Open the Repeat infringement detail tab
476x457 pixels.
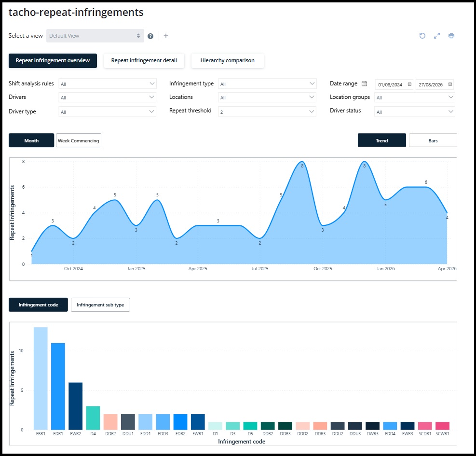click(144, 60)
